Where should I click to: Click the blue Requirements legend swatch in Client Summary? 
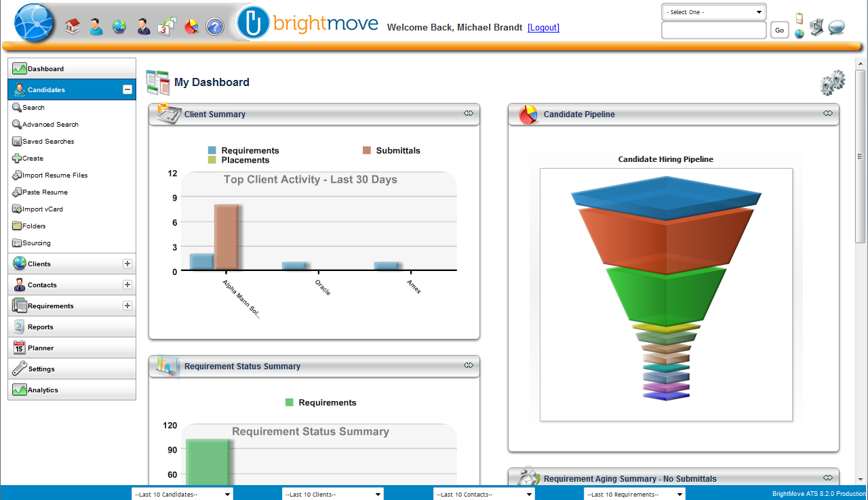[212, 150]
